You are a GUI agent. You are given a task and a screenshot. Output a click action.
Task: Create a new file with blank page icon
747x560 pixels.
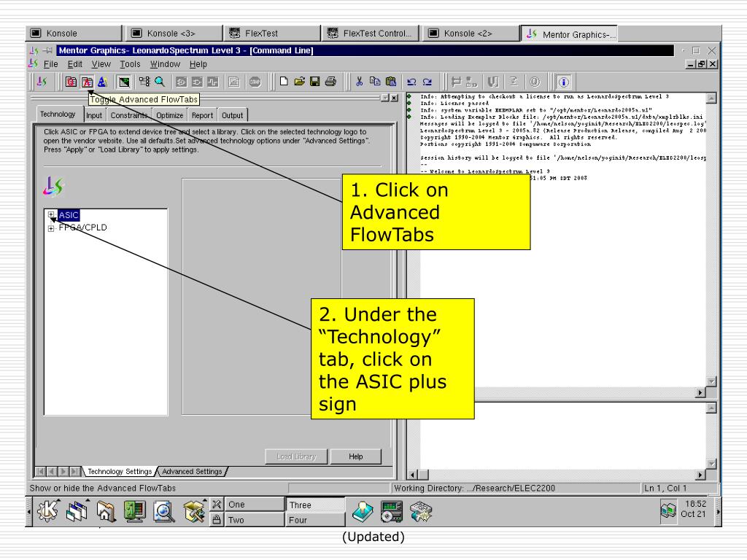tap(284, 82)
